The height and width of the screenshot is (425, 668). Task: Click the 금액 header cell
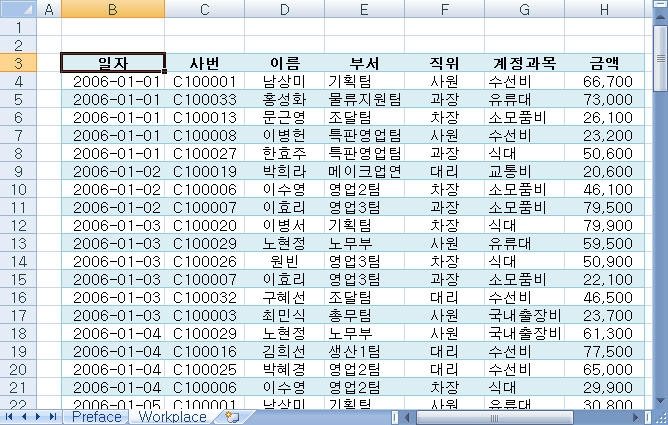click(605, 63)
